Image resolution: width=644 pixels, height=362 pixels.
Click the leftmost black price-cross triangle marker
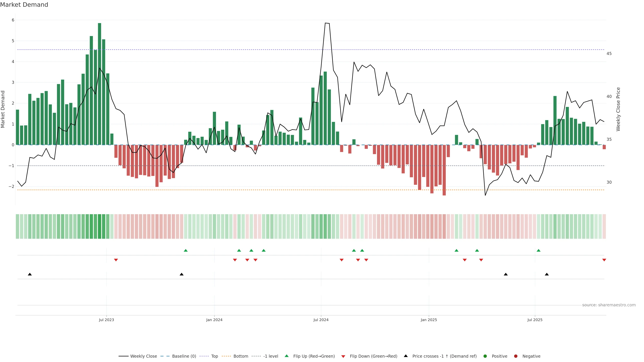click(30, 274)
